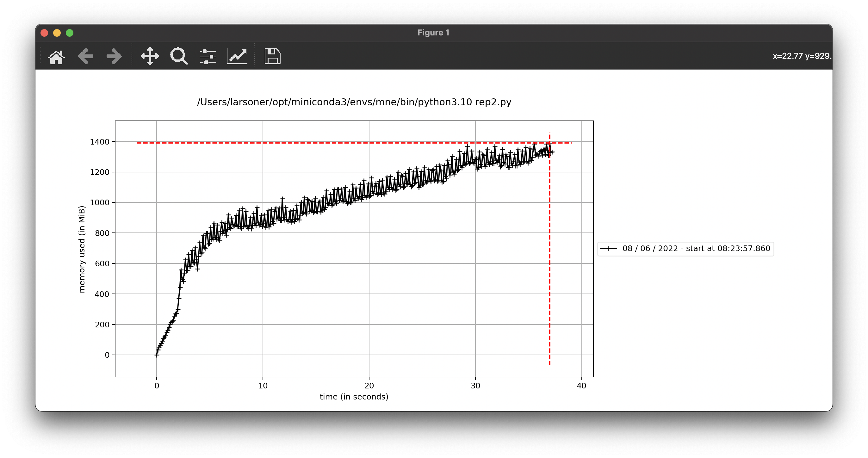Open the Configure subplots sliders icon
The height and width of the screenshot is (458, 868).
pos(208,56)
